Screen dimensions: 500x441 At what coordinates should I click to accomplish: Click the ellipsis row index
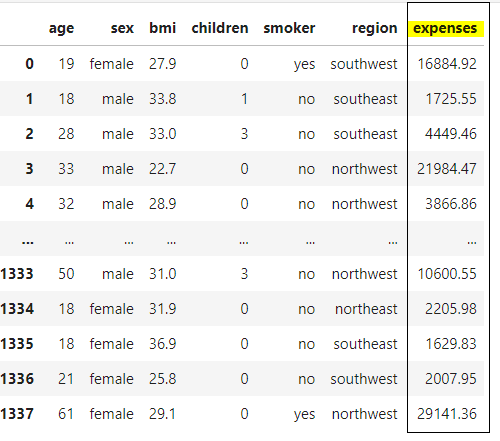click(x=28, y=243)
